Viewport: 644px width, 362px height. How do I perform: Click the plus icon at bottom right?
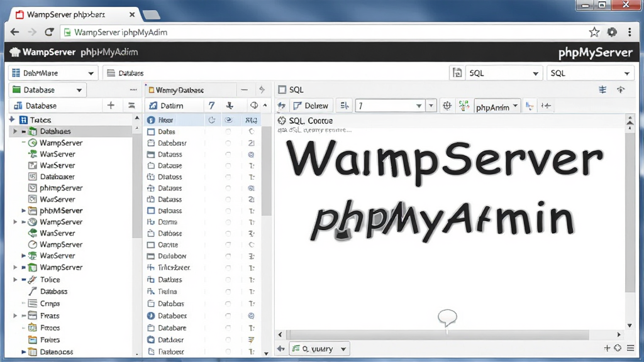click(x=607, y=348)
